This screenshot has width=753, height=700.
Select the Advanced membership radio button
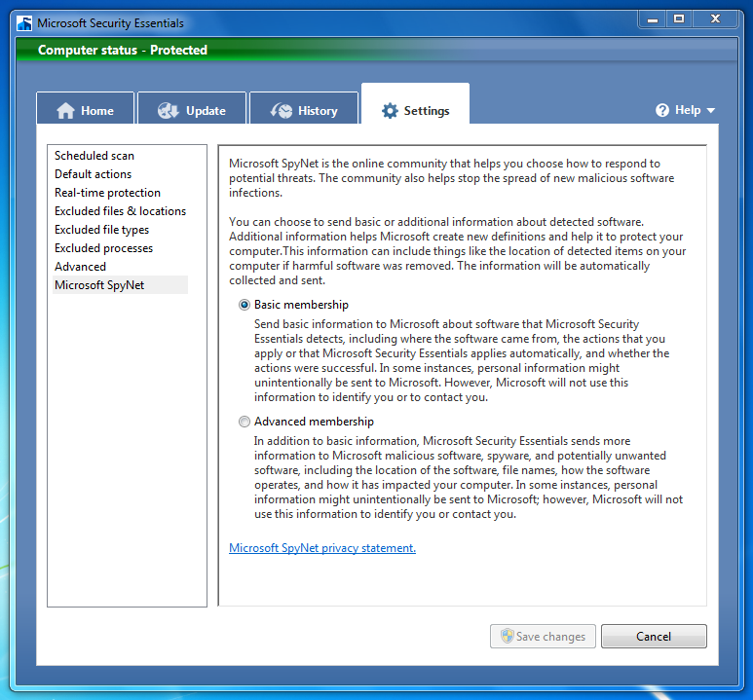click(245, 422)
